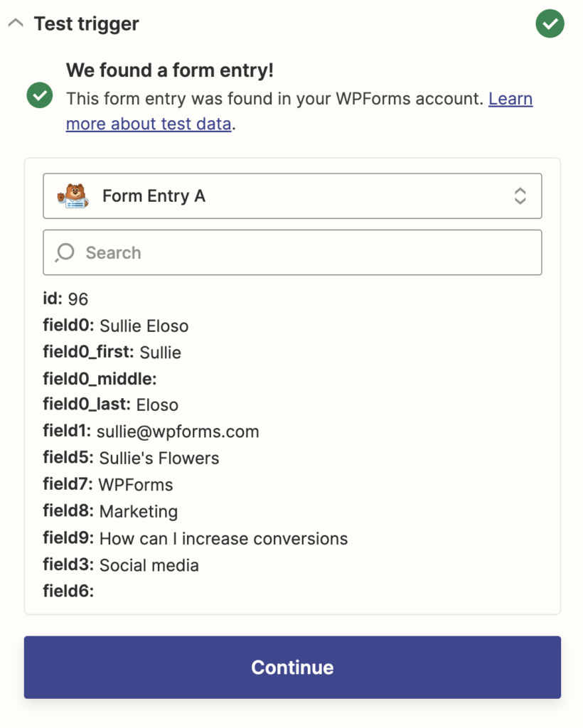The height and width of the screenshot is (728, 583).
Task: Select field0_last Eloso row
Action: pyautogui.click(x=110, y=405)
